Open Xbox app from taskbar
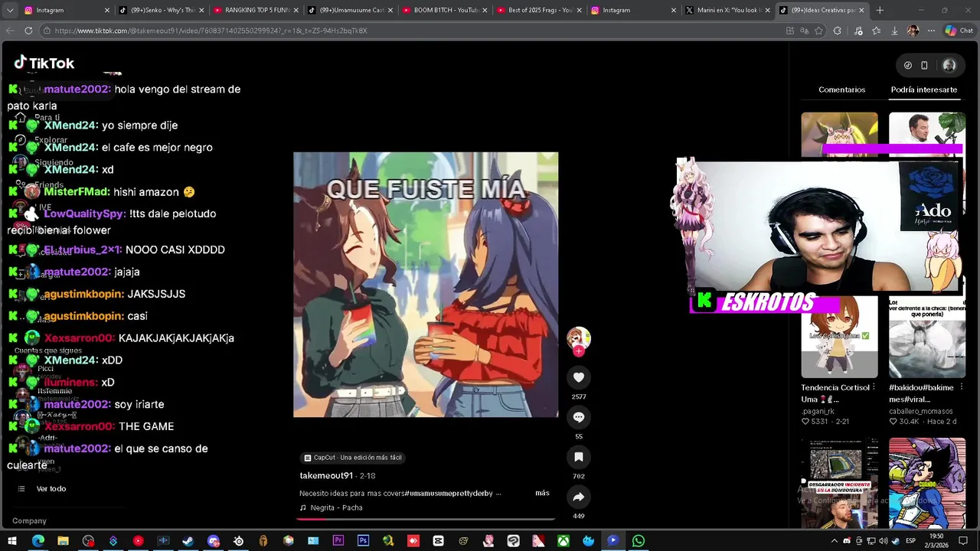980x551 pixels. pos(563,541)
